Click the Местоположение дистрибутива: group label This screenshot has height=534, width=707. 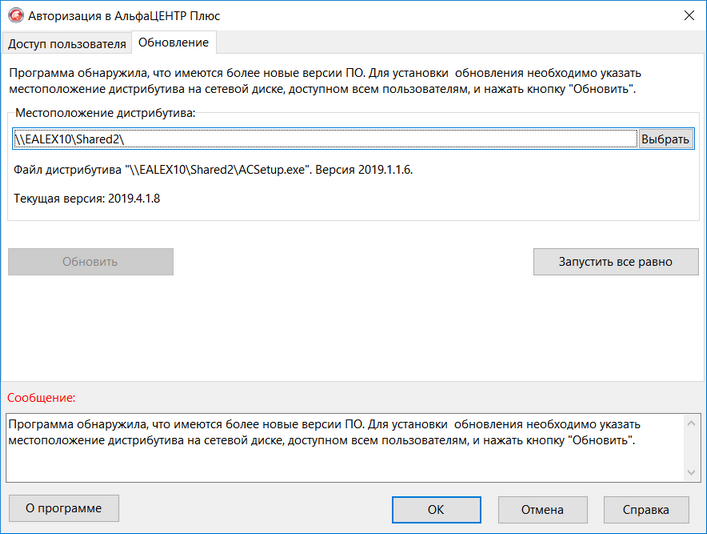click(x=106, y=113)
